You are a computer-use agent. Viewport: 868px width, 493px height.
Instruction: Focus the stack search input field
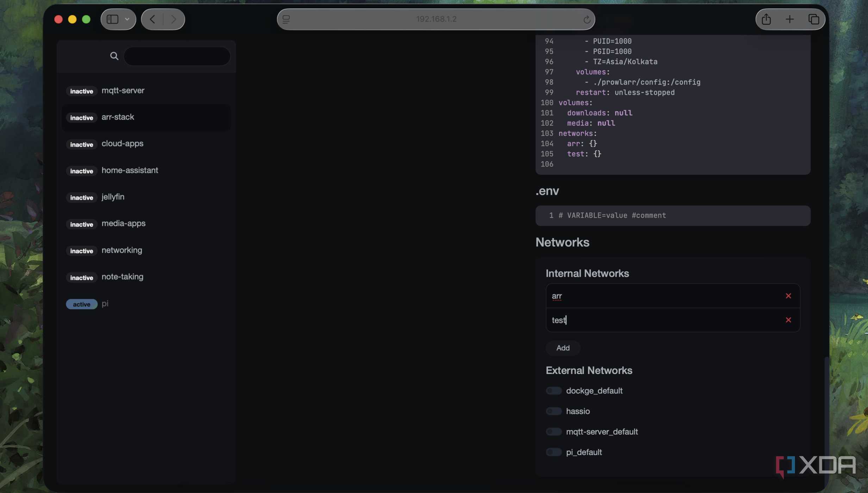(x=177, y=56)
